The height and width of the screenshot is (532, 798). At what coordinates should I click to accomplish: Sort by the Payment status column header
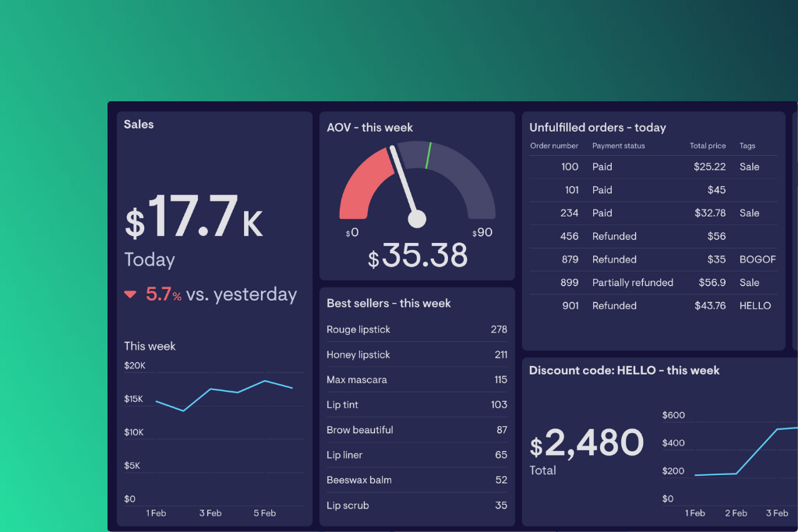pos(618,146)
